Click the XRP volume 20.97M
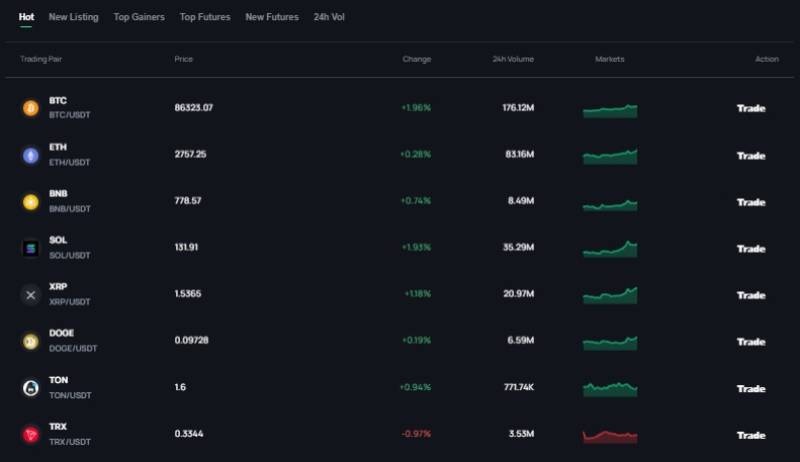 (x=518, y=293)
